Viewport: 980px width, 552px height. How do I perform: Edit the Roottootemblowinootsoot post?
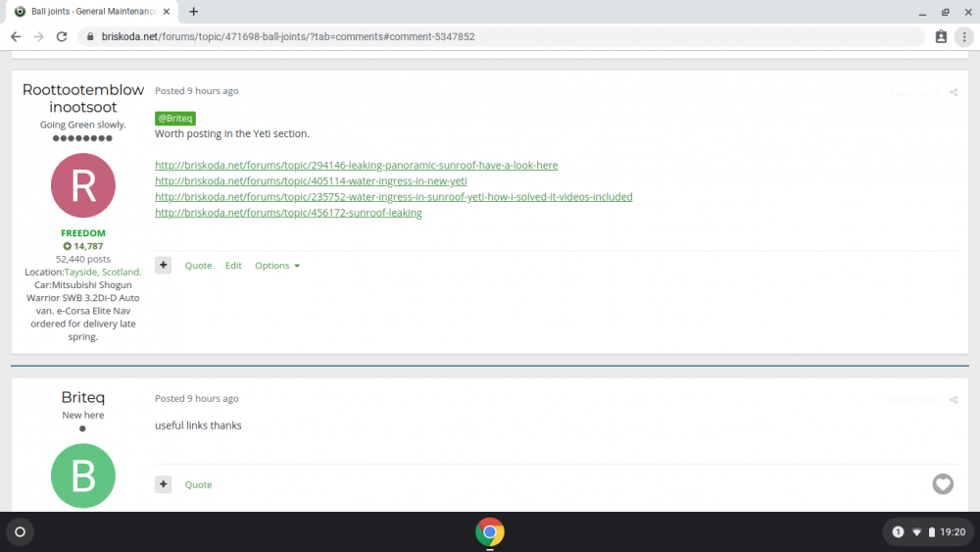pos(233,266)
